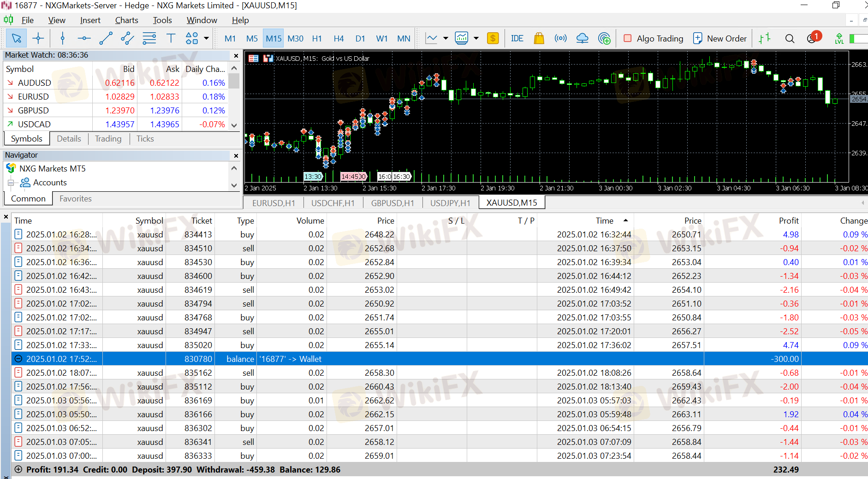Open the chart type line icon
Viewport: 868px width, 479px height.
pos(432,38)
